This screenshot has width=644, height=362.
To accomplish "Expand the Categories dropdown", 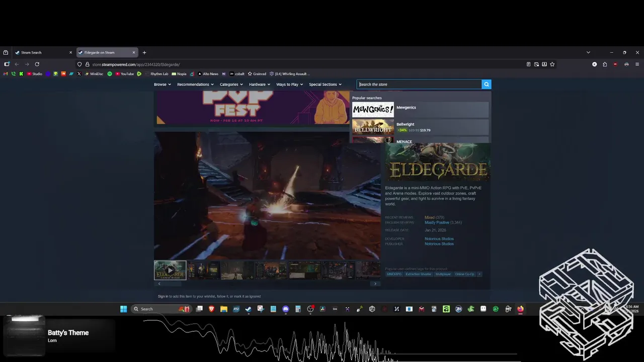I will (231, 84).
